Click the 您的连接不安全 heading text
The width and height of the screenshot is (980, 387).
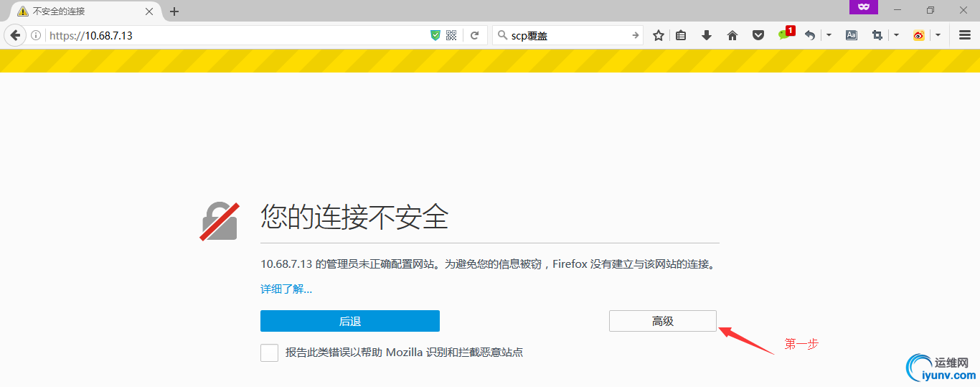pyautogui.click(x=354, y=216)
